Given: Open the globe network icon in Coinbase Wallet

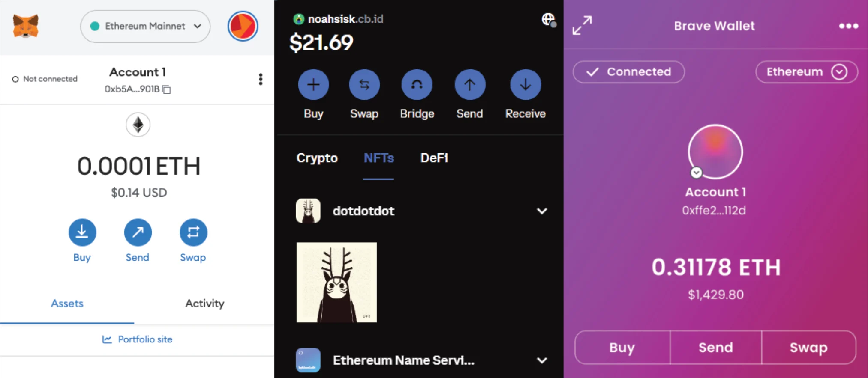Looking at the screenshot, I should [x=548, y=19].
